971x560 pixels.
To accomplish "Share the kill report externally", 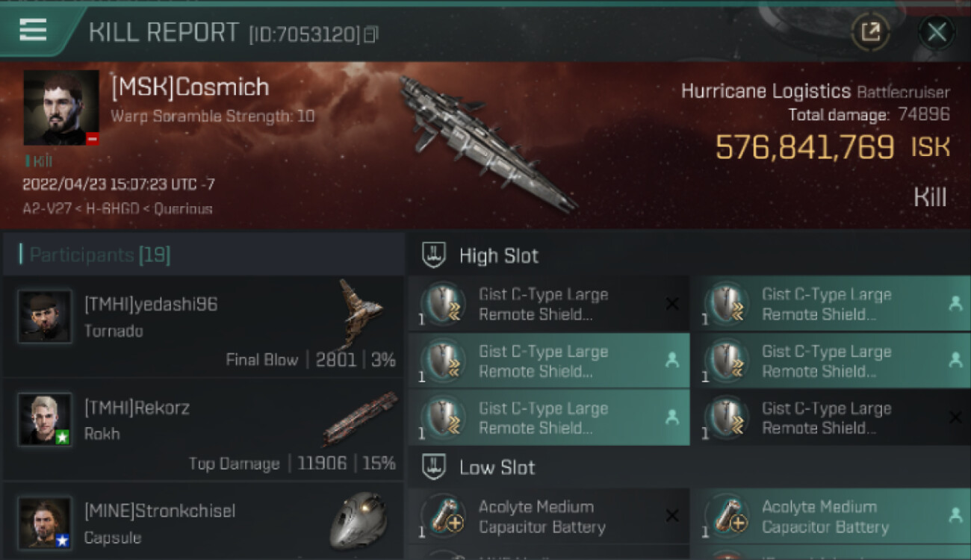I will [x=870, y=32].
